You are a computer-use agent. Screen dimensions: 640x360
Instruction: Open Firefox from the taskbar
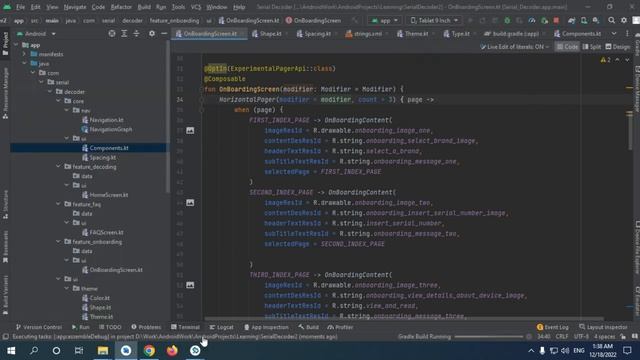172,351
